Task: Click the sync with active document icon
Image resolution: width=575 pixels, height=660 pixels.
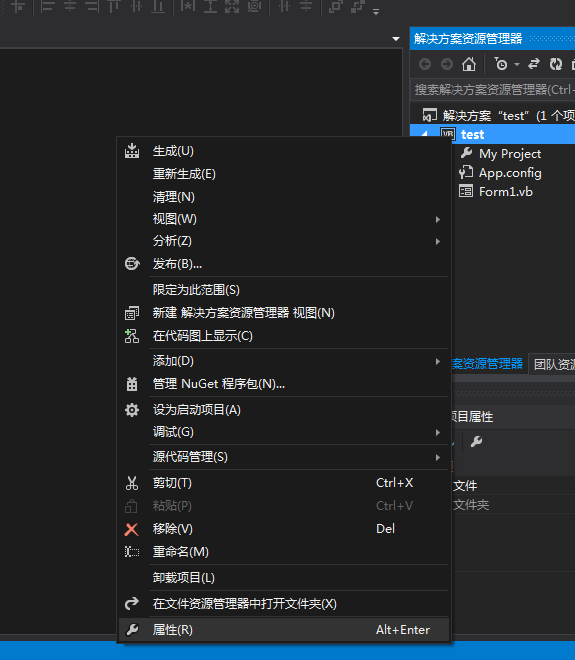Action: pyautogui.click(x=534, y=64)
